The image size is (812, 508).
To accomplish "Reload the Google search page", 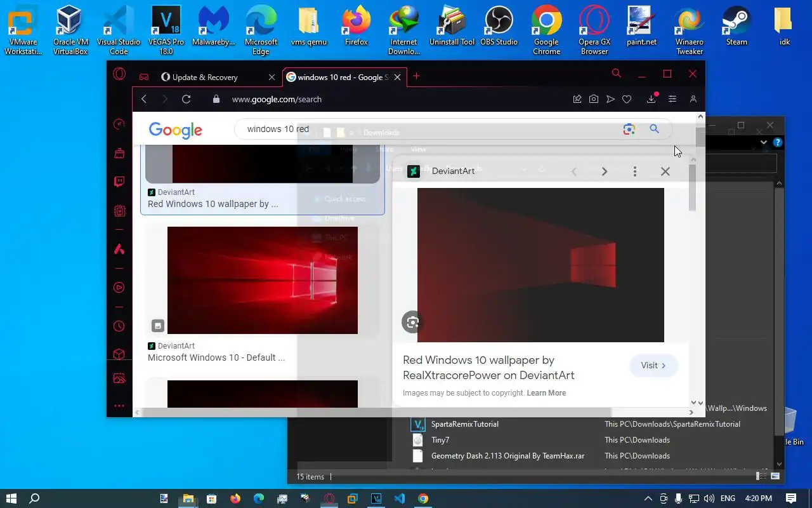I will [x=186, y=99].
